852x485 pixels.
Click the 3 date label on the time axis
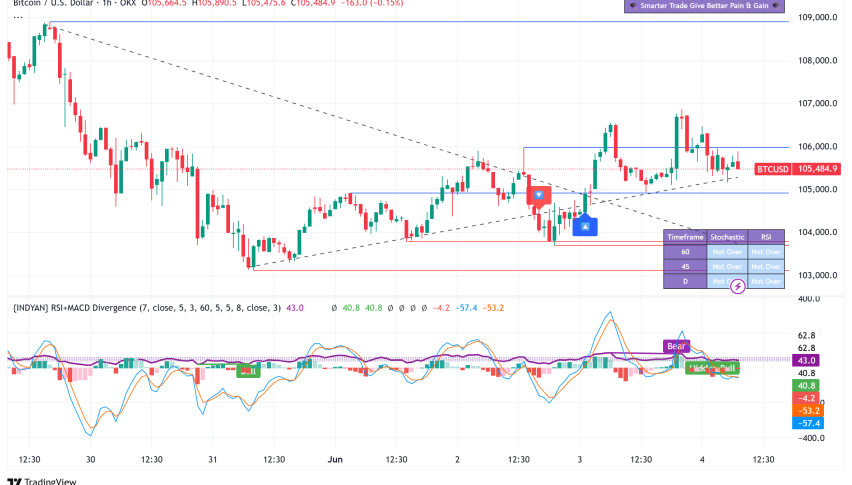579,459
